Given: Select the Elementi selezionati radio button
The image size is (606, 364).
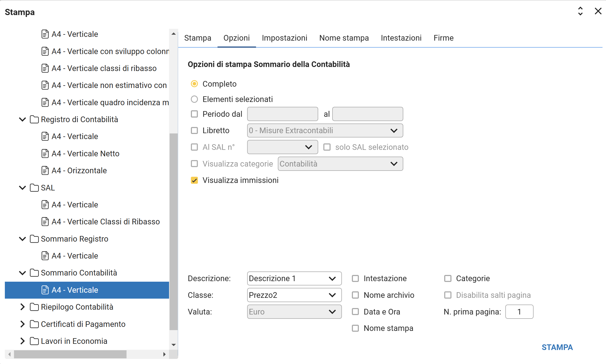Looking at the screenshot, I should point(194,99).
